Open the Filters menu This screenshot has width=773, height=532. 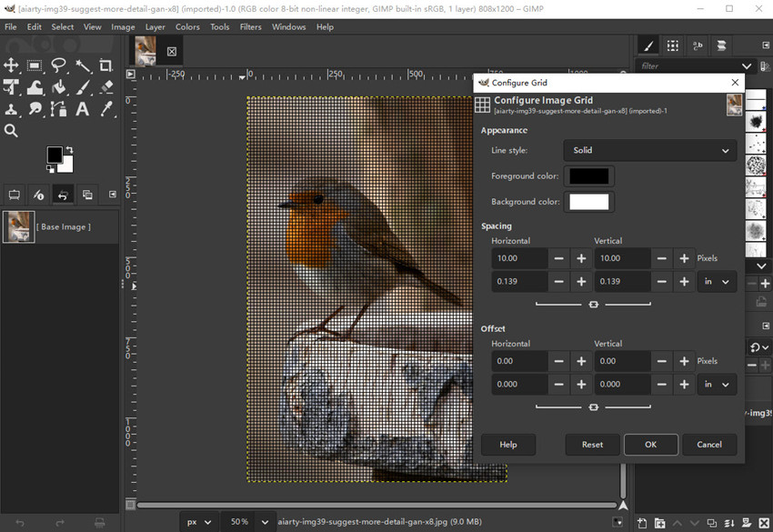coord(250,26)
